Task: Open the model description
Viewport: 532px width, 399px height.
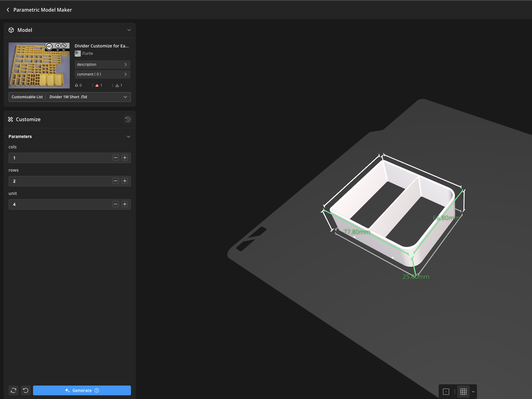Action: pos(102,65)
